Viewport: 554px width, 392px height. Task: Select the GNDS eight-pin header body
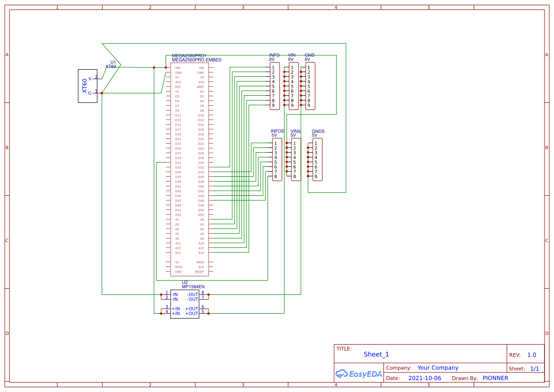pos(318,160)
